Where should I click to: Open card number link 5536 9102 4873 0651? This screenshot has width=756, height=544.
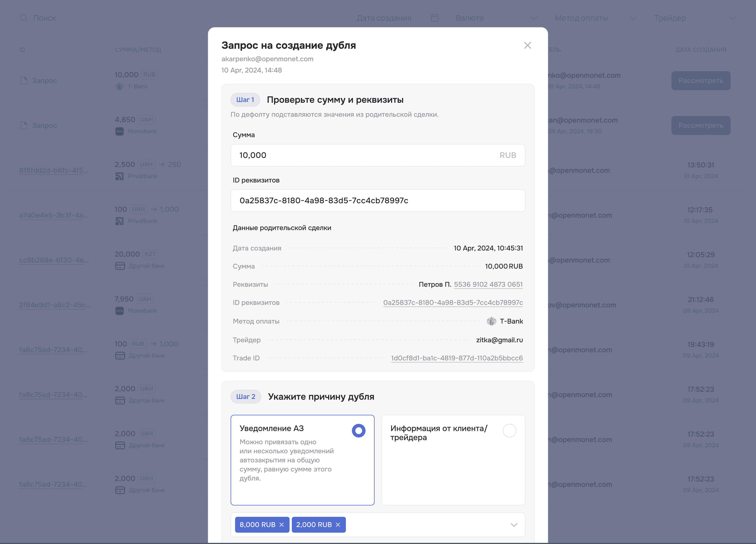[x=488, y=284]
